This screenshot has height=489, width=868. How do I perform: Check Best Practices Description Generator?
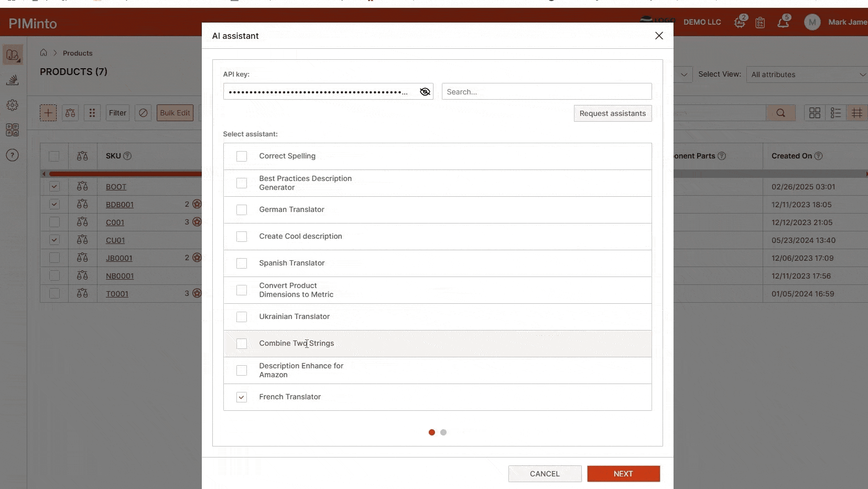(x=242, y=183)
